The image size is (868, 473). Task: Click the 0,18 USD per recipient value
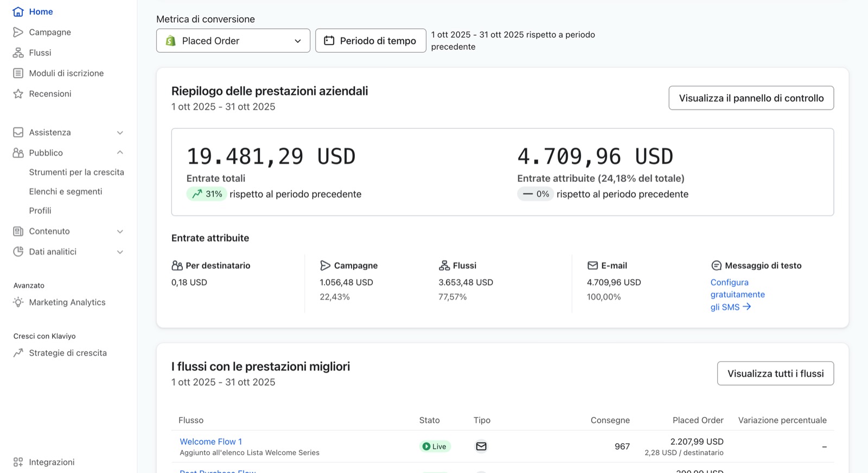tap(189, 282)
